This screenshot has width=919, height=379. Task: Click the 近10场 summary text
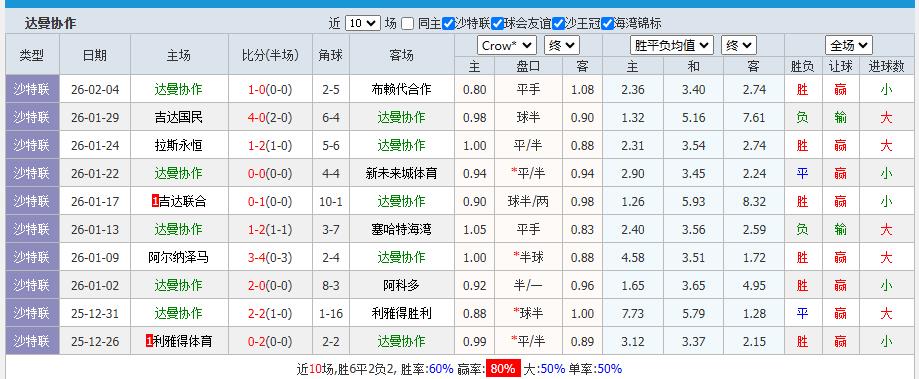pyautogui.click(x=316, y=369)
